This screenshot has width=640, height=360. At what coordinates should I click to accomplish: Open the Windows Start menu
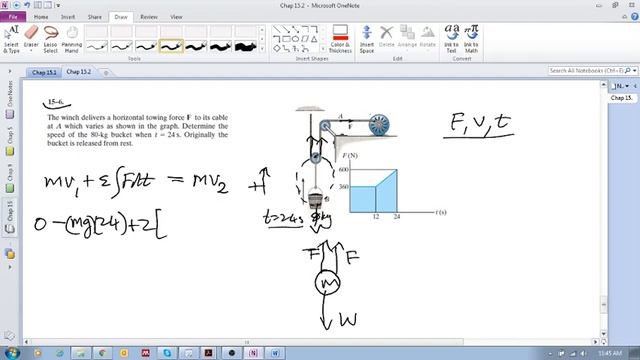tap(12, 353)
